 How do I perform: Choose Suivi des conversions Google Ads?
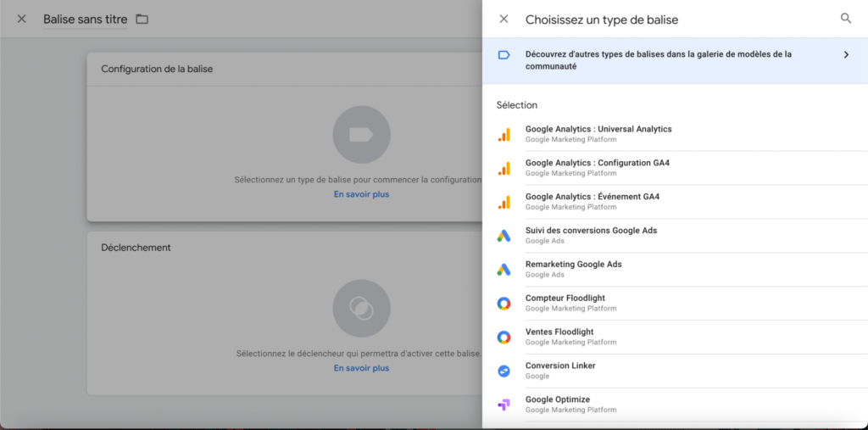coord(675,236)
